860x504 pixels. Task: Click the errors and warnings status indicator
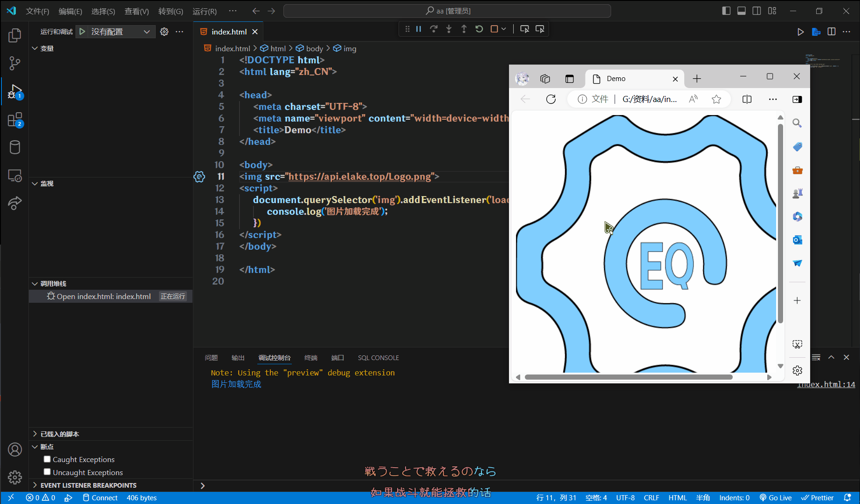coord(41,498)
